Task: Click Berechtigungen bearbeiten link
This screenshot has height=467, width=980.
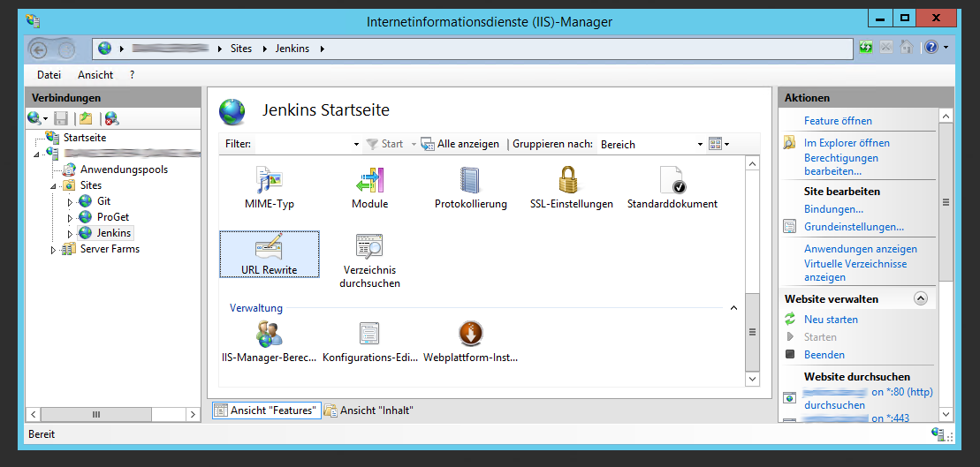Action: point(841,164)
